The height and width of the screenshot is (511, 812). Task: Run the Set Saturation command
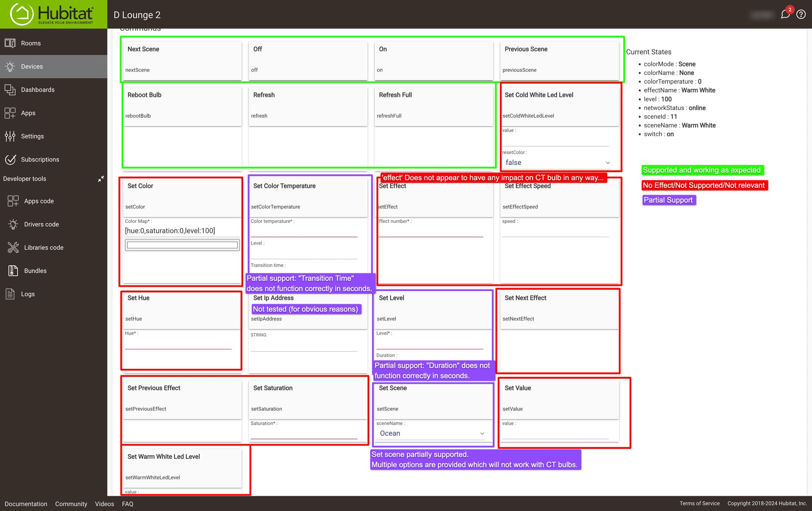[x=308, y=399]
